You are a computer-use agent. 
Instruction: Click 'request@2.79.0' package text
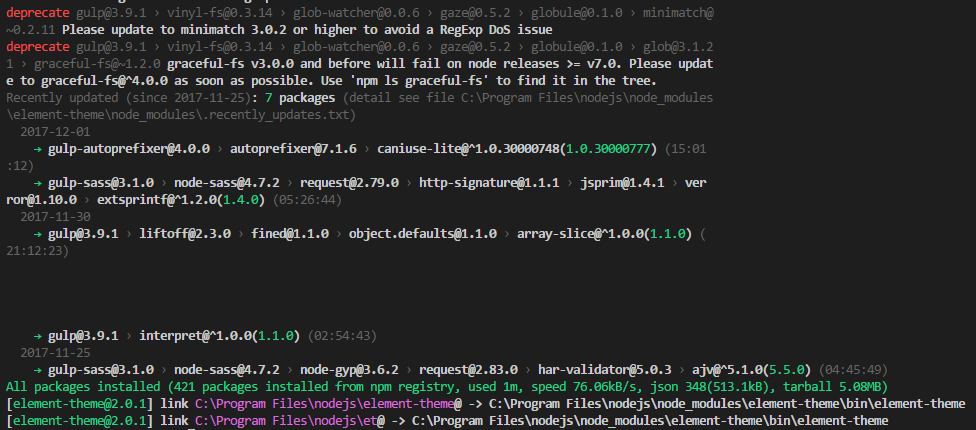coord(349,183)
